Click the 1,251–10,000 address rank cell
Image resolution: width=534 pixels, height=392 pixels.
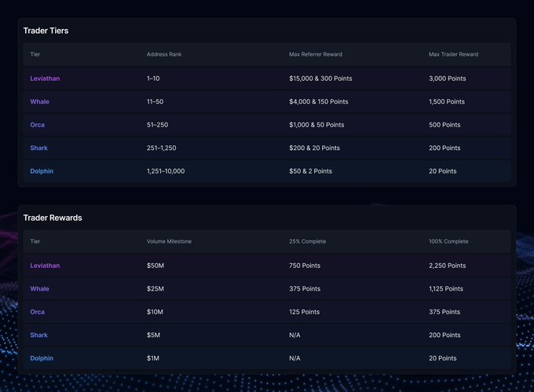click(166, 171)
